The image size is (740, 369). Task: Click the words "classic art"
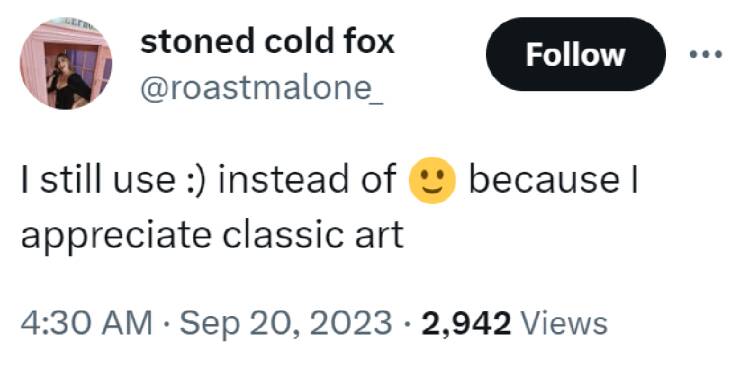tap(313, 234)
